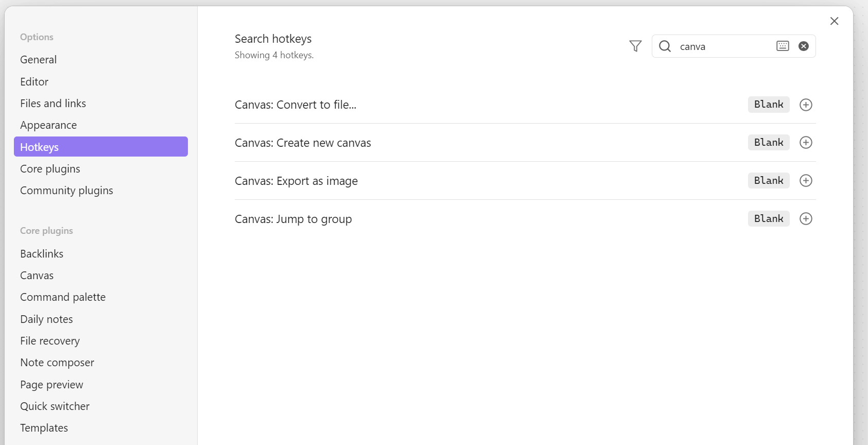Click the magnifier search icon
This screenshot has width=868, height=445.
tap(665, 46)
